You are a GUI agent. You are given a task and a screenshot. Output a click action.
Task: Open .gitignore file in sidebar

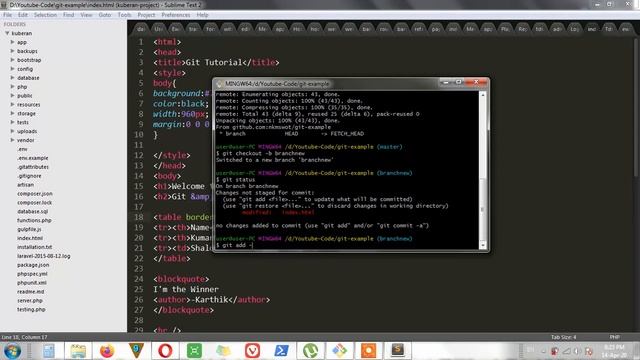29,176
